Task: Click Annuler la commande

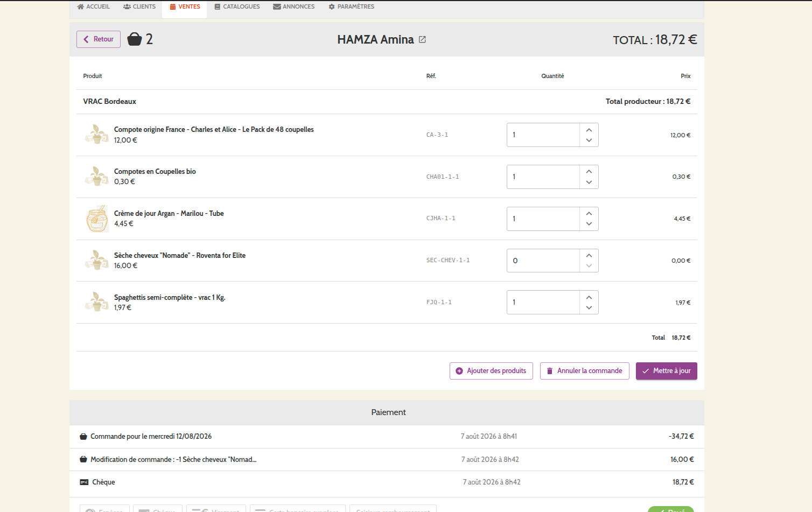Action: (x=585, y=371)
